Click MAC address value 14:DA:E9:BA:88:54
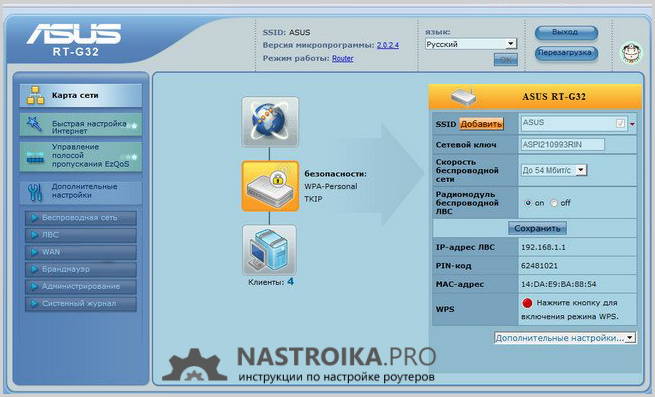 (x=559, y=284)
